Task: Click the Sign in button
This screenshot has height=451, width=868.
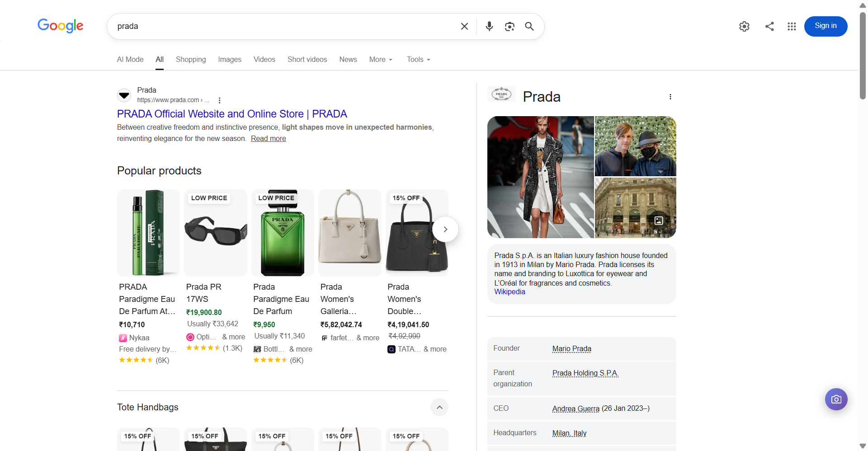Action: pos(826,26)
